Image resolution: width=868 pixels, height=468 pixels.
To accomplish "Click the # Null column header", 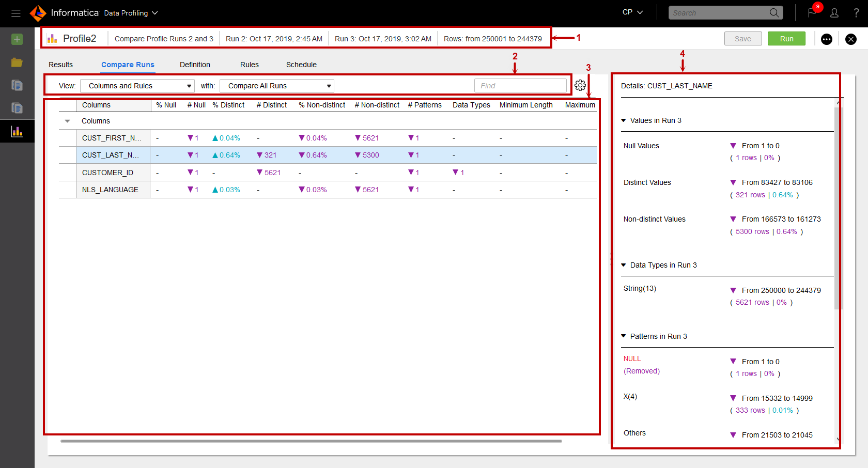I will [x=196, y=105].
